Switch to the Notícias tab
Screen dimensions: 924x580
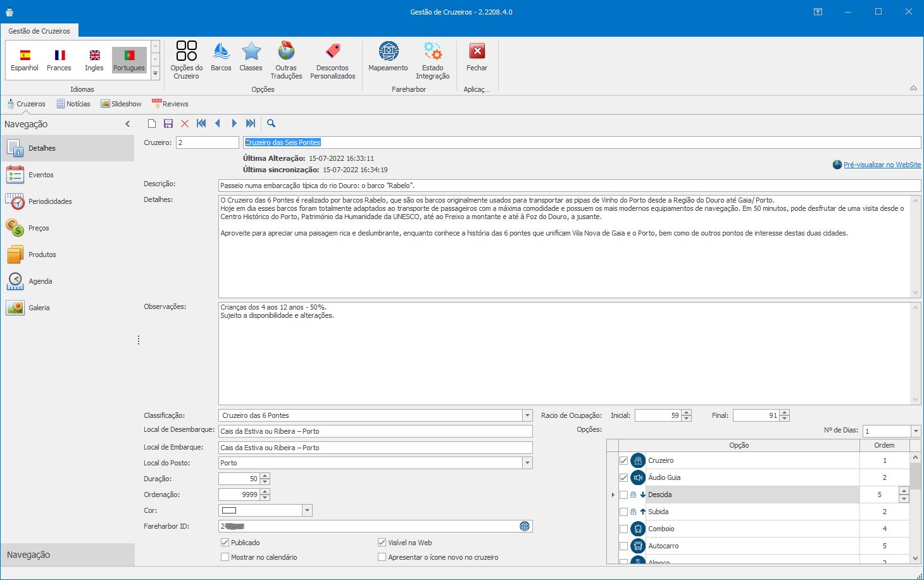[73, 104]
